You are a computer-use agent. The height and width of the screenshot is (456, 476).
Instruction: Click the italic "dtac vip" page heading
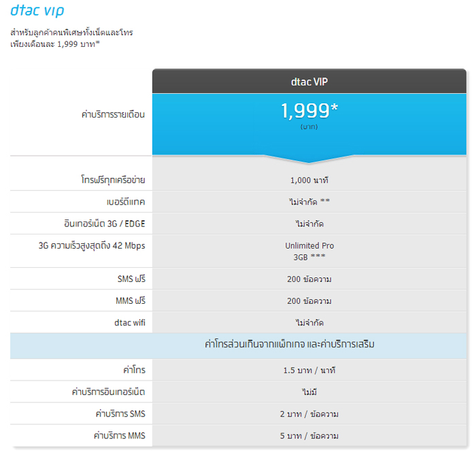37,12
